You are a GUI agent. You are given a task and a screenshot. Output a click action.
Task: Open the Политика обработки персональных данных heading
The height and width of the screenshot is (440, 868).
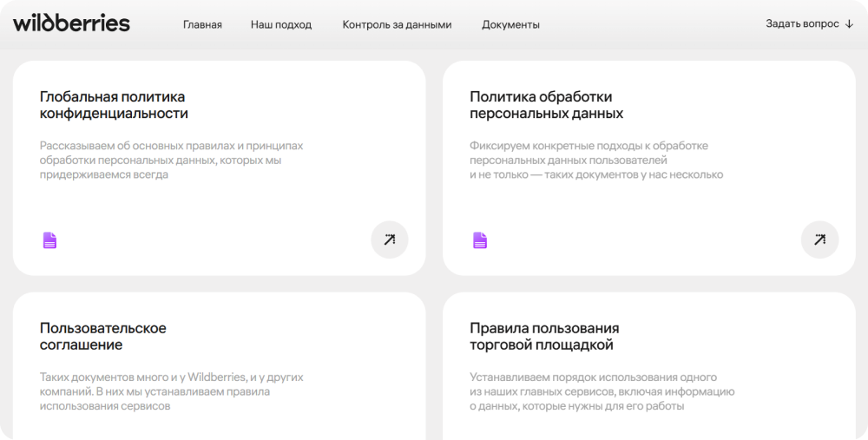click(546, 105)
